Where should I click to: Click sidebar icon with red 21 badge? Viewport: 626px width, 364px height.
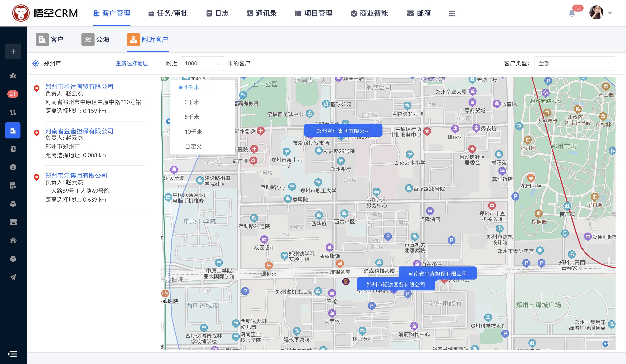pos(13,94)
